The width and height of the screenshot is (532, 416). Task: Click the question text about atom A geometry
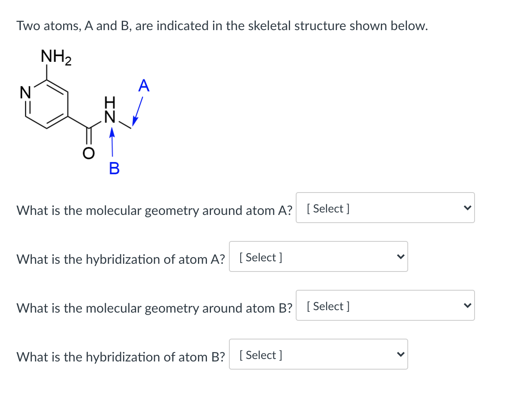[x=154, y=210]
